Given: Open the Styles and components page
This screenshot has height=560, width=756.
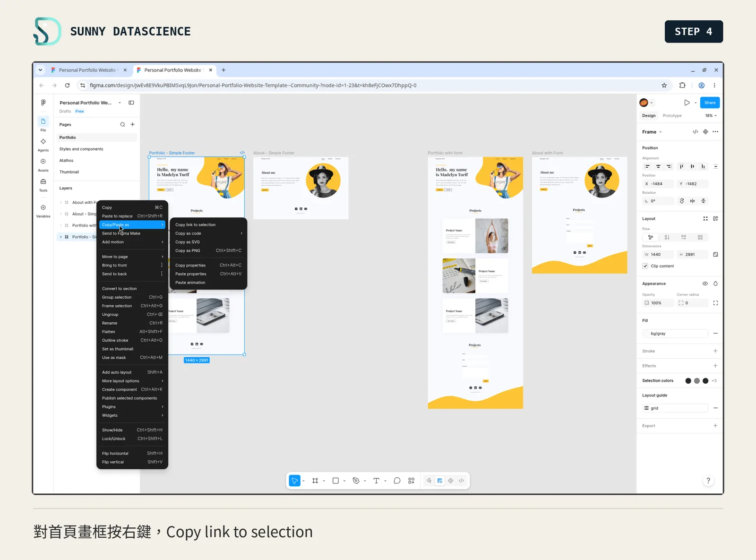Looking at the screenshot, I should [x=81, y=149].
